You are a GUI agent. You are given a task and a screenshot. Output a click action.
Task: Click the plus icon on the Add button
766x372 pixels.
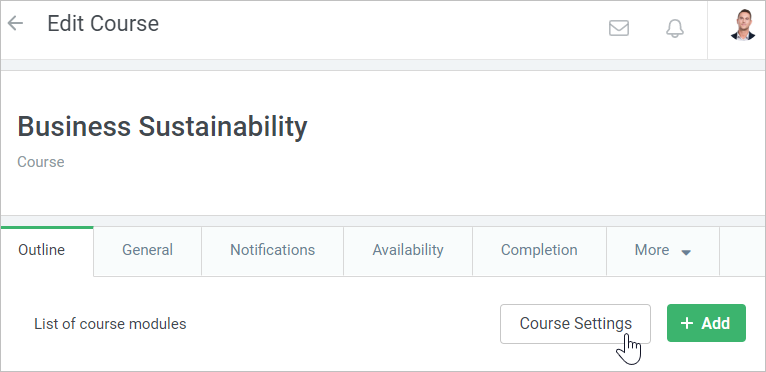click(687, 323)
